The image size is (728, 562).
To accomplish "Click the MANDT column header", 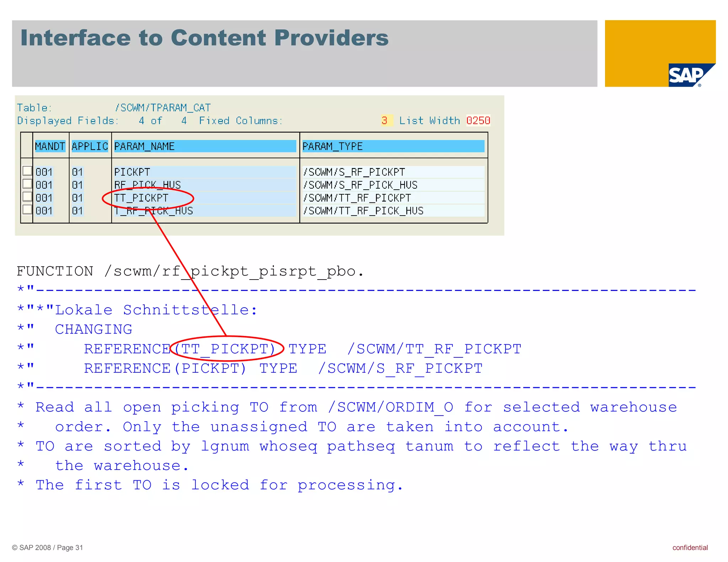I will tap(50, 146).
